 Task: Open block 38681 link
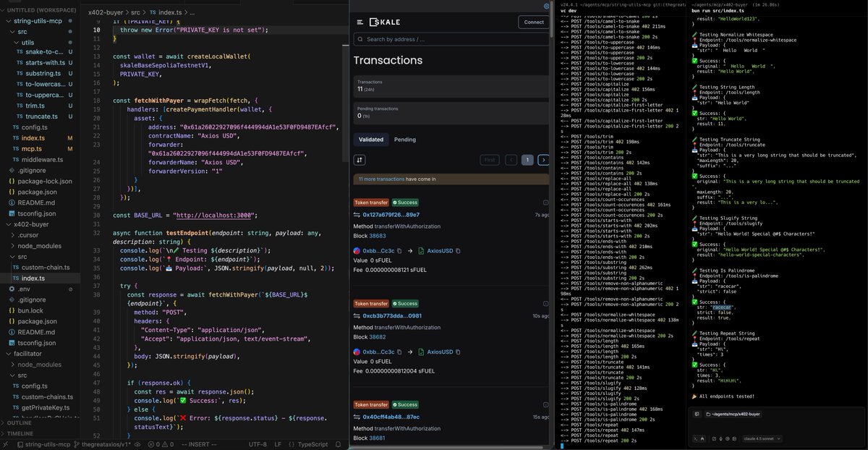point(377,438)
